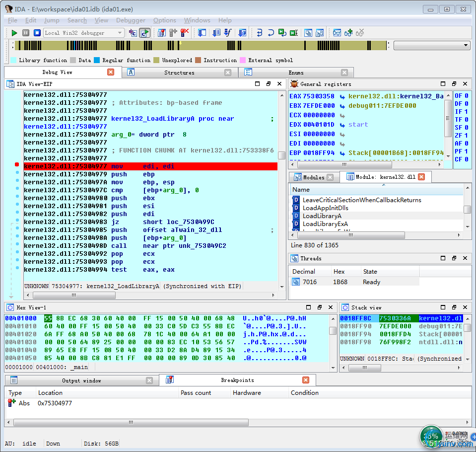Click the stack trace toolbar icon
This screenshot has height=452, width=476.
coord(242,33)
